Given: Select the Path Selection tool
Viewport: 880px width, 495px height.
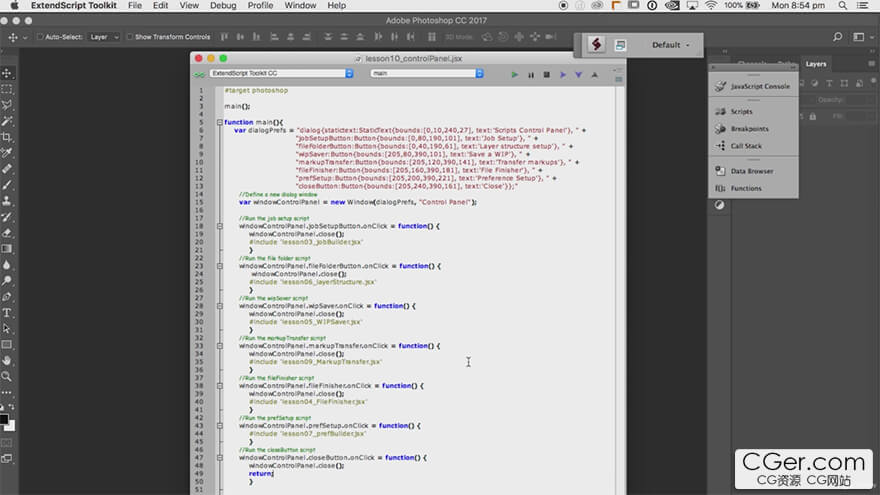Looking at the screenshot, I should [x=7, y=328].
